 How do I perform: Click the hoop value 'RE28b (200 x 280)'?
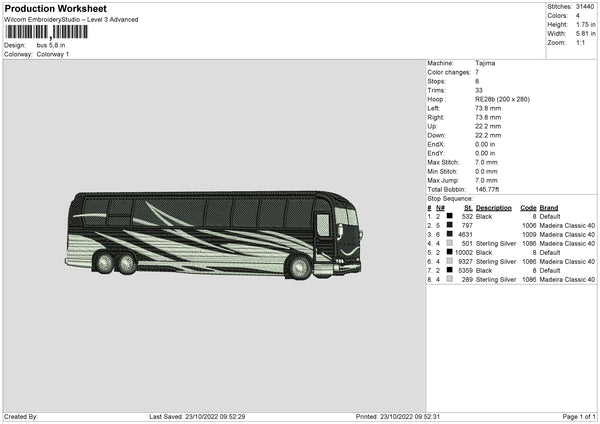pos(502,99)
